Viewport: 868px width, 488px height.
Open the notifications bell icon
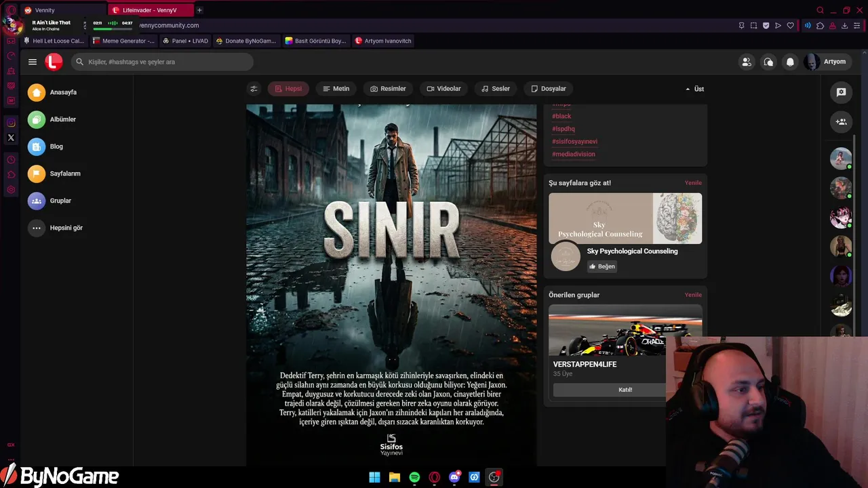(x=790, y=62)
